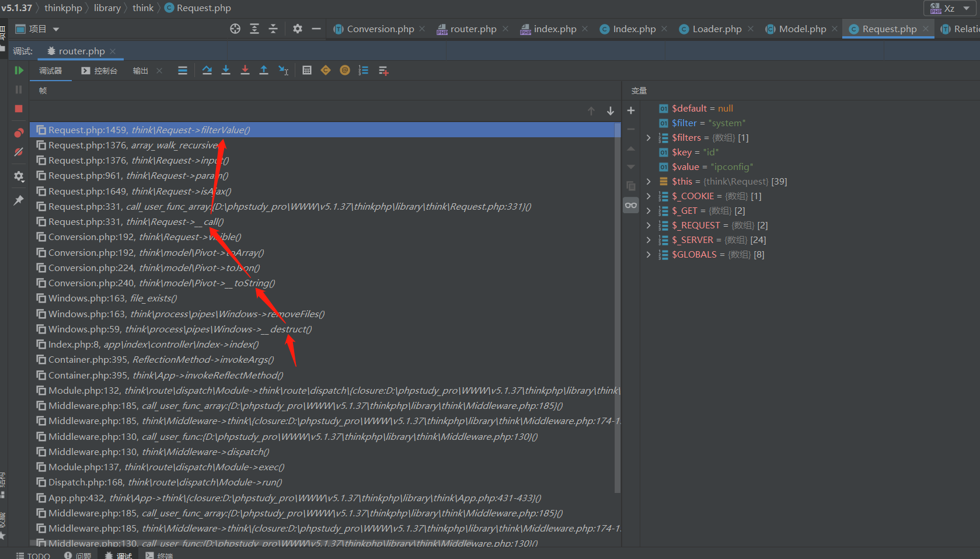Open the 终端 terminal tool window

point(159,555)
